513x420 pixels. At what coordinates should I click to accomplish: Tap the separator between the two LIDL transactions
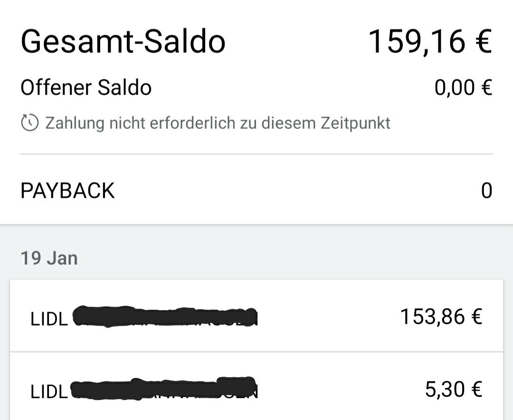pyautogui.click(x=256, y=352)
